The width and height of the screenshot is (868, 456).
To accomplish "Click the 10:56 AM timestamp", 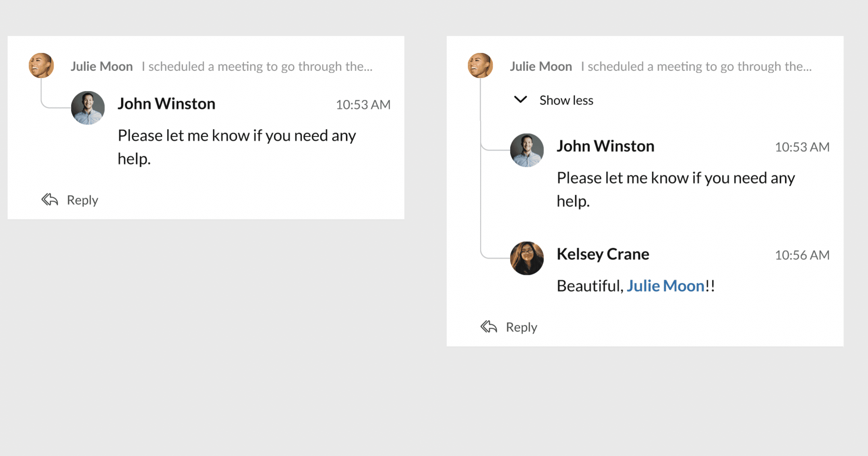I will 802,255.
